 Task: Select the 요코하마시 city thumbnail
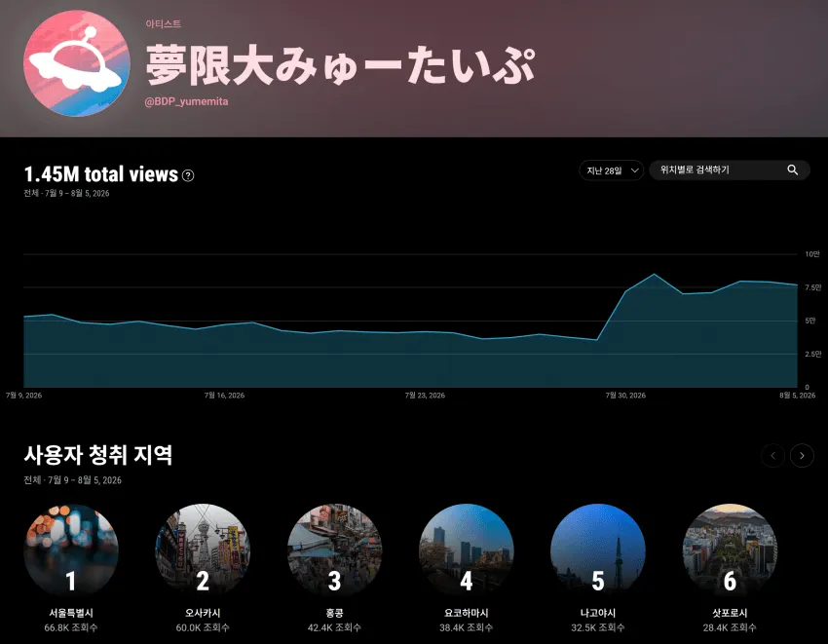(467, 550)
